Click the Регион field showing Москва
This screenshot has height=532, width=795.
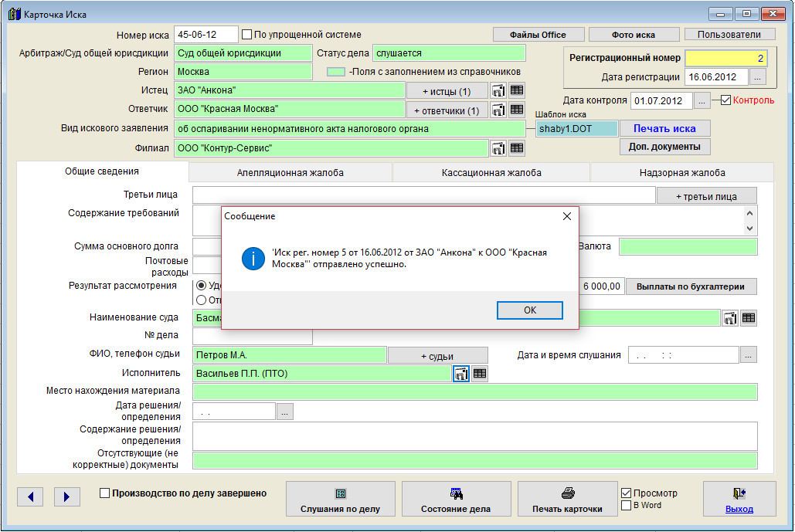tap(243, 72)
